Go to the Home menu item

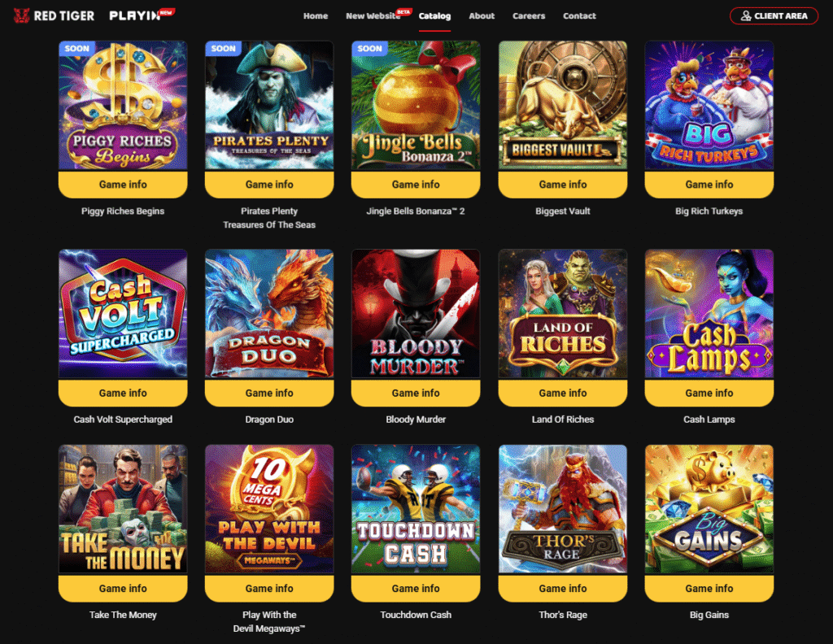point(316,16)
